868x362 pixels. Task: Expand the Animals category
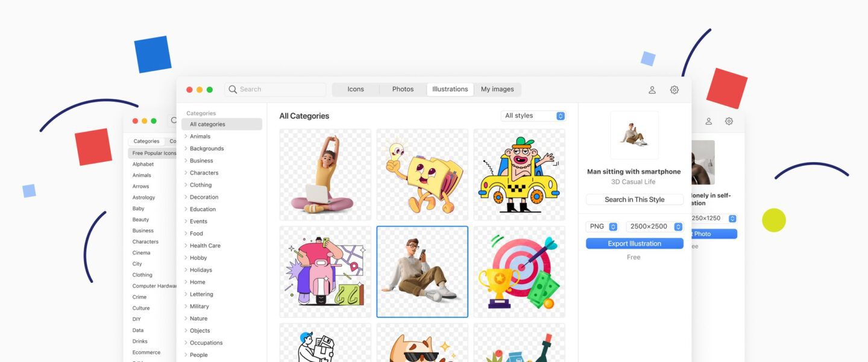click(186, 136)
